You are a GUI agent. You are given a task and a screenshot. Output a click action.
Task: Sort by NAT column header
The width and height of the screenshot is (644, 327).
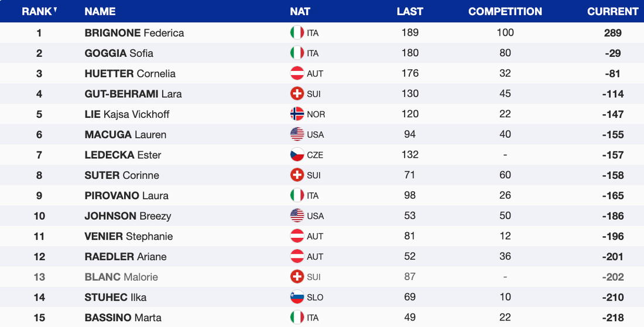coord(300,11)
